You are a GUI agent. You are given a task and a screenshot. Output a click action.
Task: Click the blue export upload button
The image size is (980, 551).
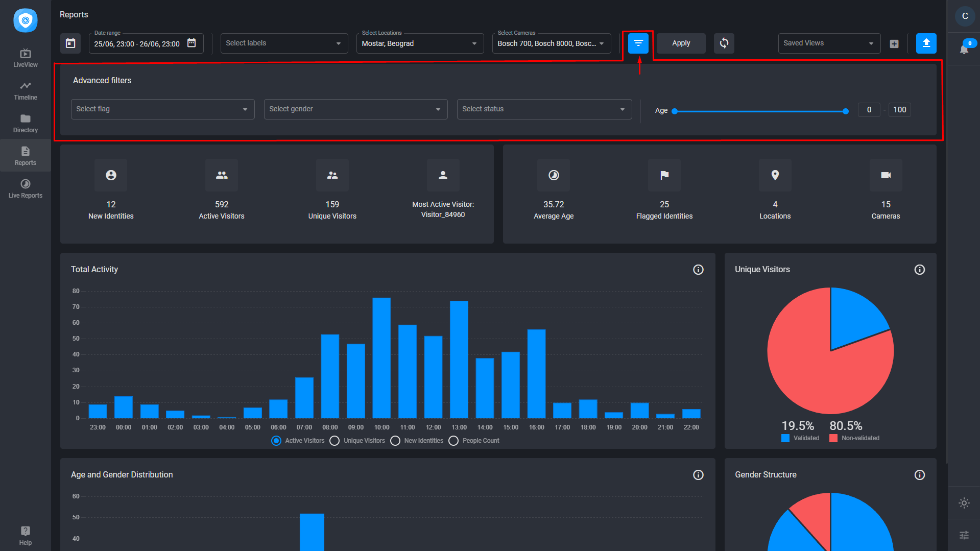click(x=926, y=43)
